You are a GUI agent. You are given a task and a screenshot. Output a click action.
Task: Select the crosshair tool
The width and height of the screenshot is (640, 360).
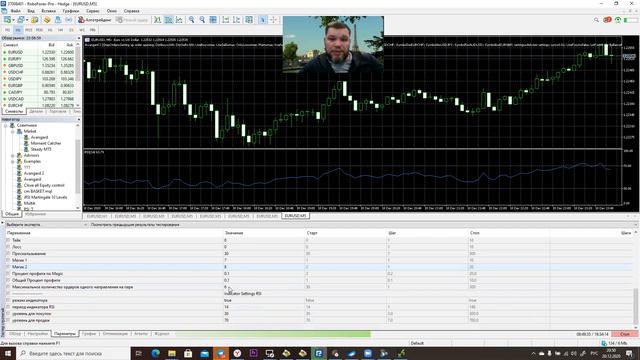pyautogui.click(x=273, y=20)
